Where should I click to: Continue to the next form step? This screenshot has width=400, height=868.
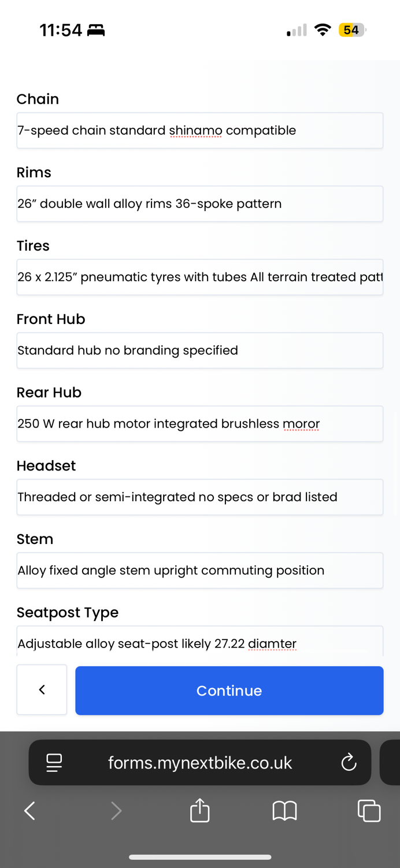229,690
